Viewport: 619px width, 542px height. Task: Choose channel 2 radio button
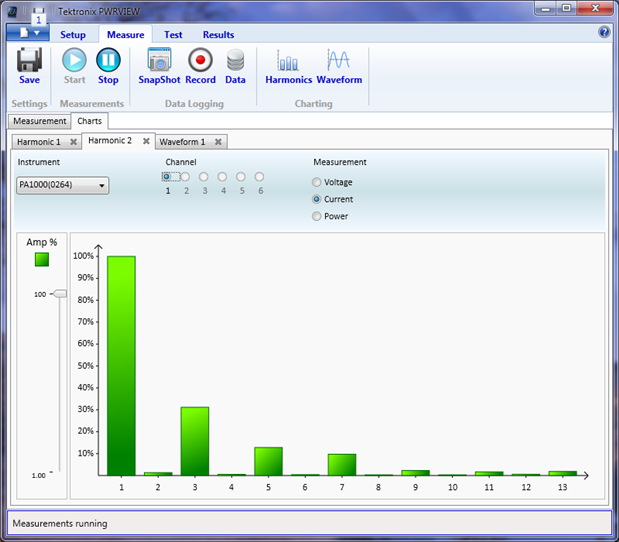pos(185,177)
